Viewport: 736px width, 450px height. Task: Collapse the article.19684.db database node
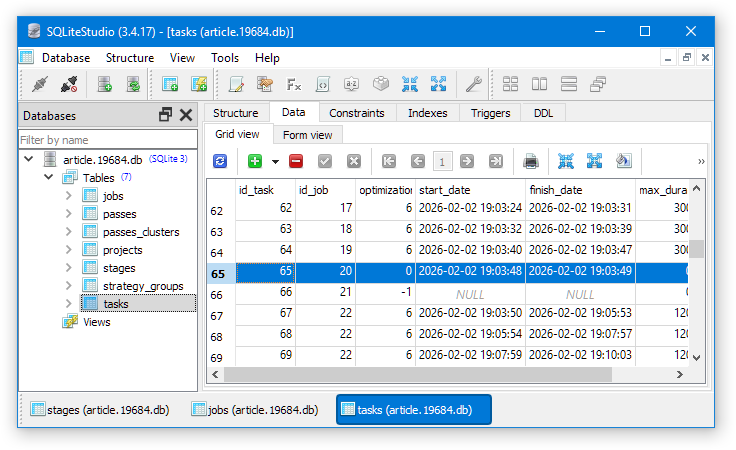tap(29, 159)
